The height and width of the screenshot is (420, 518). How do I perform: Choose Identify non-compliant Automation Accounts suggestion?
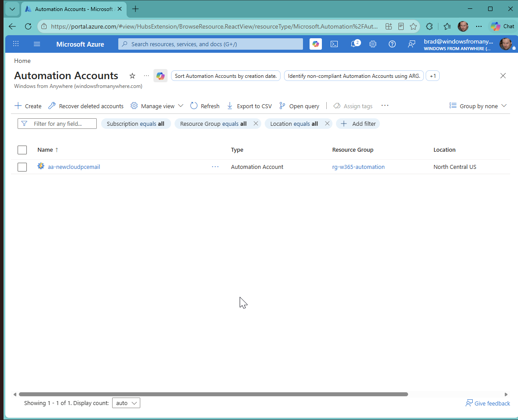point(354,76)
